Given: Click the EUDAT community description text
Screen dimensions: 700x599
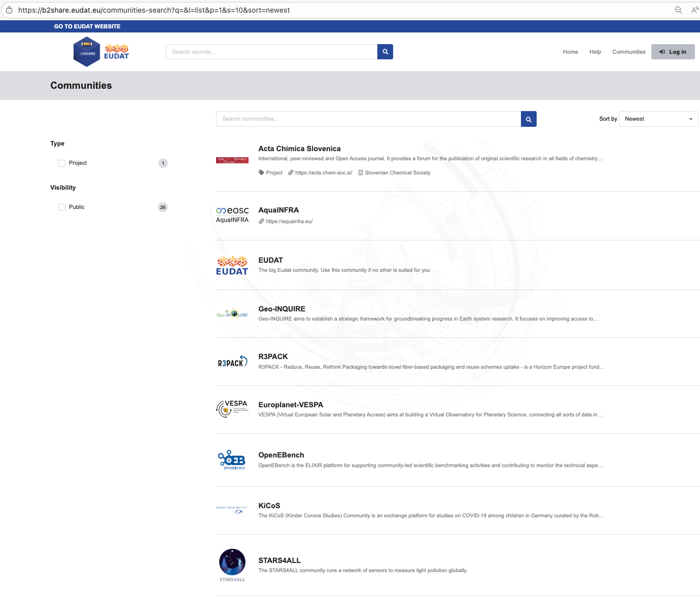Looking at the screenshot, I should 344,270.
